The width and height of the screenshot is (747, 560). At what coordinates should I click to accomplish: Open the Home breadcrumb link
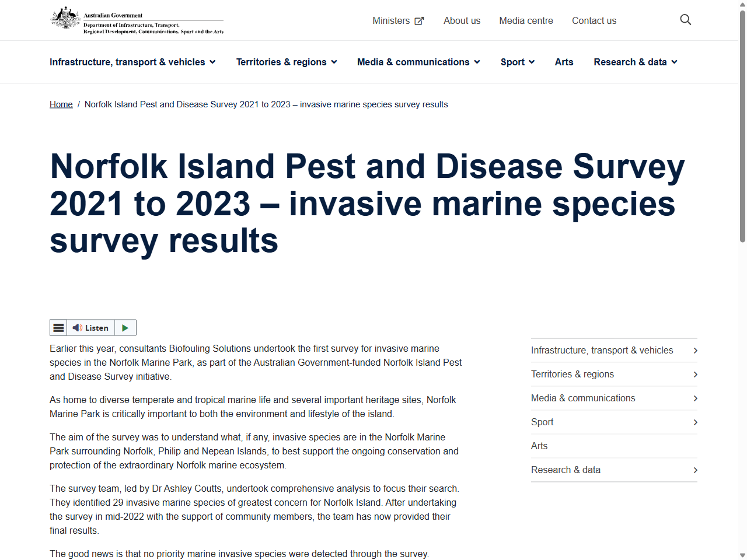click(61, 104)
